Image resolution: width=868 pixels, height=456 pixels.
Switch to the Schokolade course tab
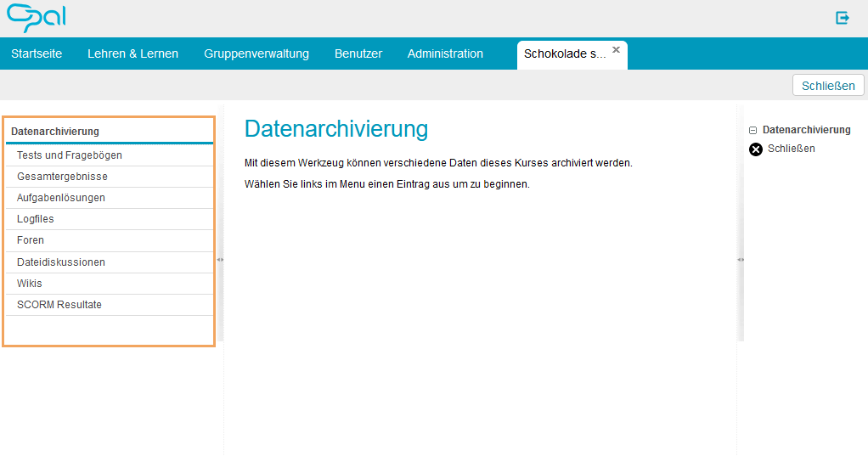point(565,54)
